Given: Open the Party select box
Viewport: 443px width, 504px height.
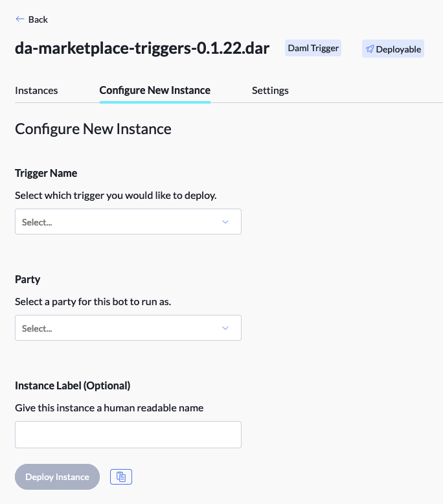Looking at the screenshot, I should tap(117, 328).
